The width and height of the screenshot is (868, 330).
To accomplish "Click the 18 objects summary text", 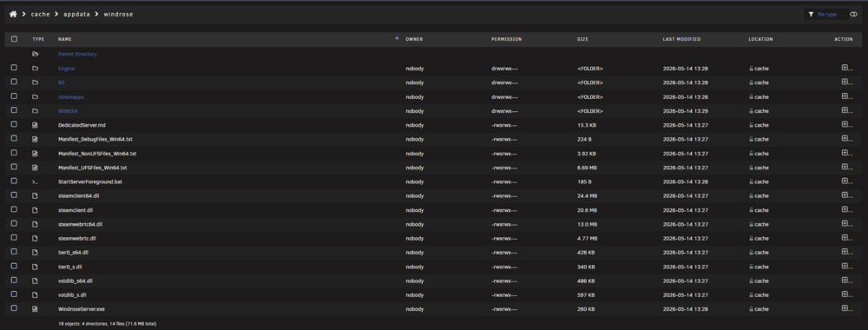I will click(107, 323).
